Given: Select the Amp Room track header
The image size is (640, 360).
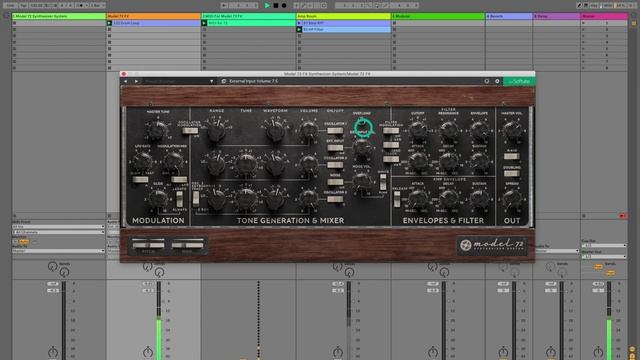Looking at the screenshot, I should coord(343,16).
